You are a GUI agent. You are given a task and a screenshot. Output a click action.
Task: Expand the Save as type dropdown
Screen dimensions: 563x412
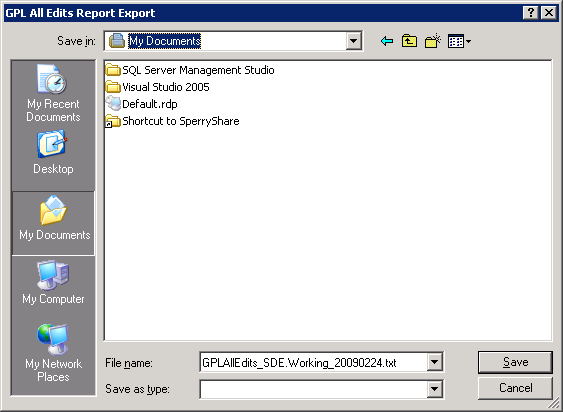pyautogui.click(x=434, y=389)
